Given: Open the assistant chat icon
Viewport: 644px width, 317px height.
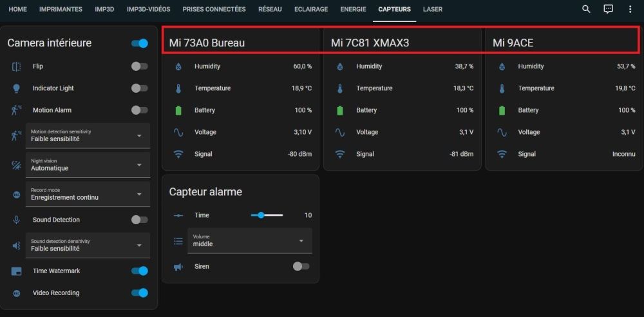Looking at the screenshot, I should pyautogui.click(x=609, y=9).
